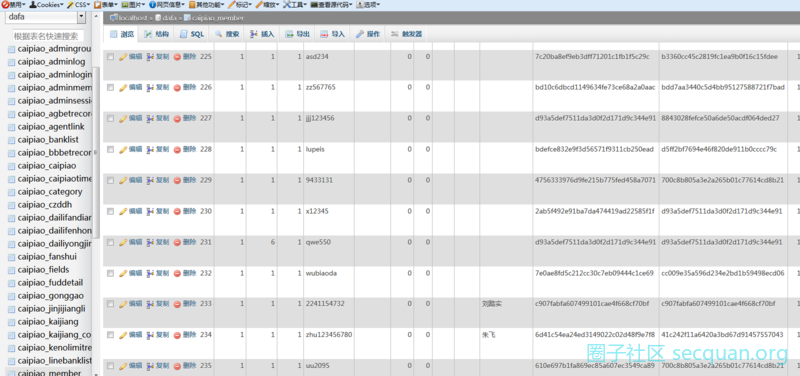Screen dimensions: 800x376
Task: Switch to the SQL tab
Action: 192,34
